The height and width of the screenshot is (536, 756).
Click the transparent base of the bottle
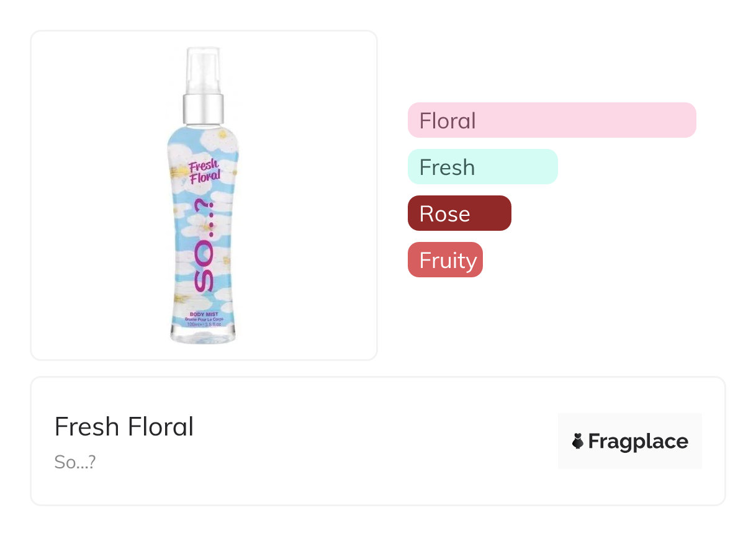203,335
